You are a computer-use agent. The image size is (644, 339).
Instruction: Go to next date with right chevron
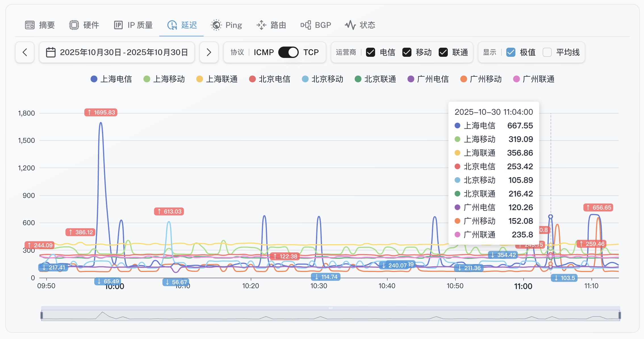click(209, 52)
